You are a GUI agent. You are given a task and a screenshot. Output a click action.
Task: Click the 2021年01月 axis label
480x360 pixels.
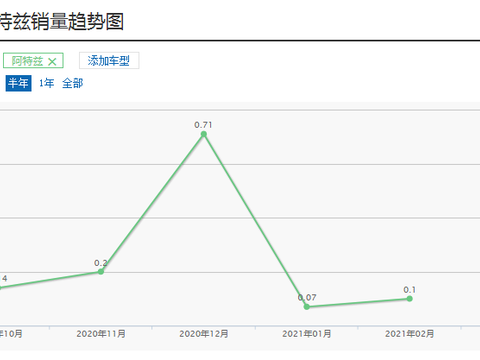tap(307, 334)
